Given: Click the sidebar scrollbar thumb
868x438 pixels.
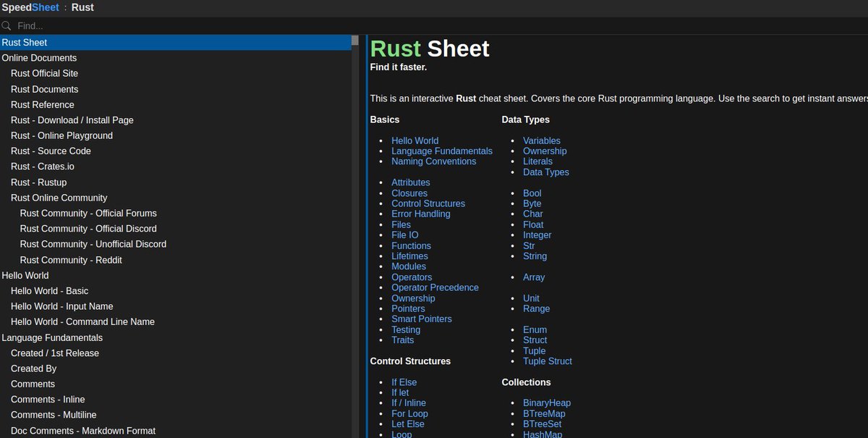Looking at the screenshot, I should click(355, 41).
